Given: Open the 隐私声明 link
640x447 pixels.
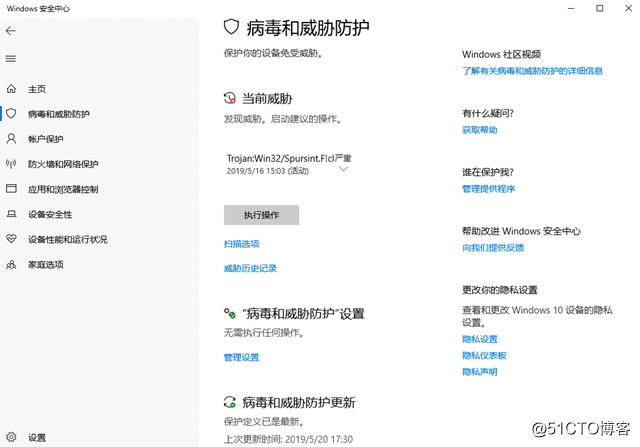Looking at the screenshot, I should coord(480,371).
